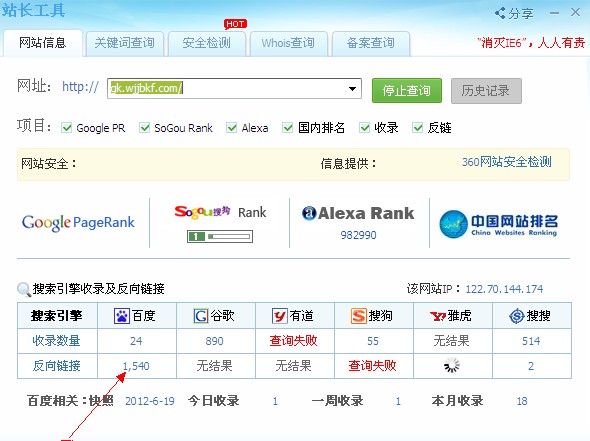Click the 本月收录 value 18

tap(522, 401)
